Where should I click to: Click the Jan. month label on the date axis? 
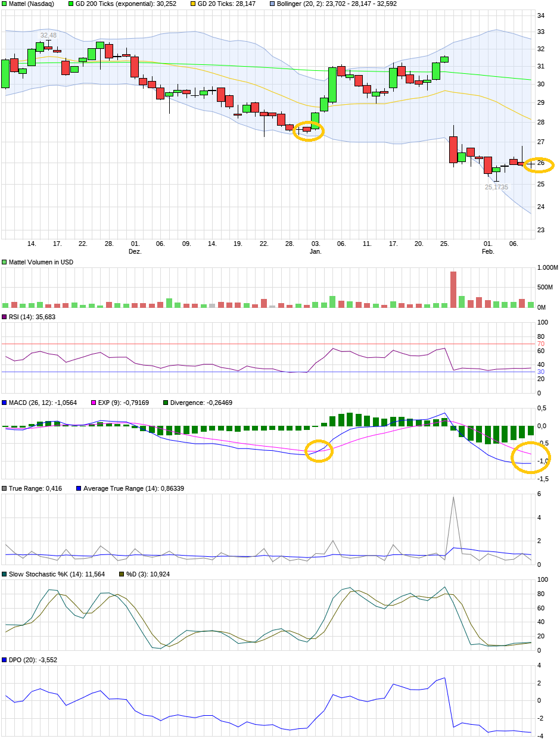point(315,252)
